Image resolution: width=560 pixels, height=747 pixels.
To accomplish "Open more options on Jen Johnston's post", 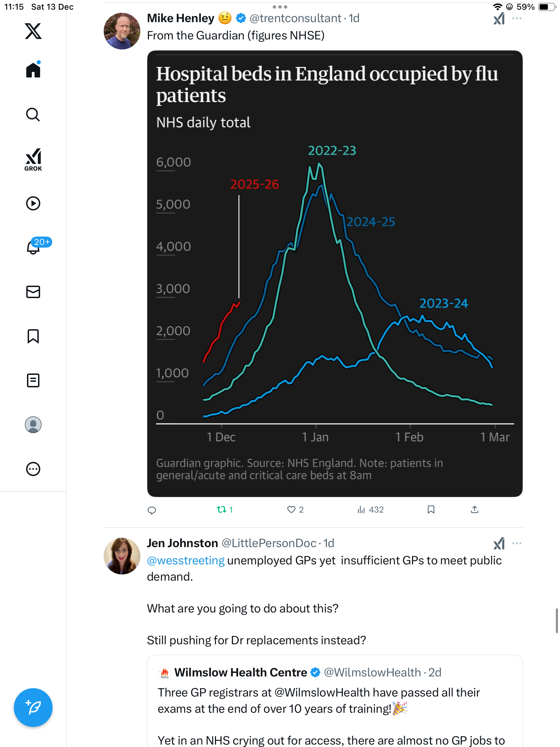I will tap(517, 543).
